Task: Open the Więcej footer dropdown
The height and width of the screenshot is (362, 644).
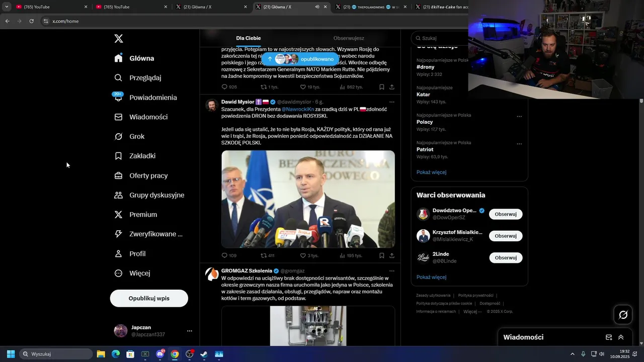Action: pos(472,312)
